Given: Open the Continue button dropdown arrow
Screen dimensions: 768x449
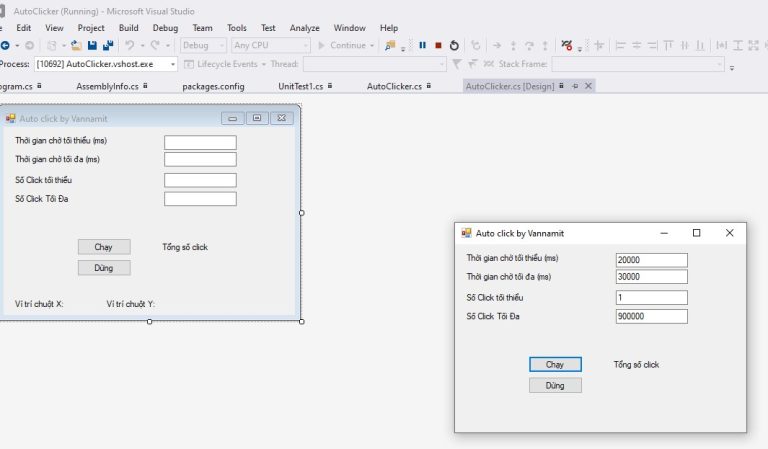Looking at the screenshot, I should tap(372, 46).
